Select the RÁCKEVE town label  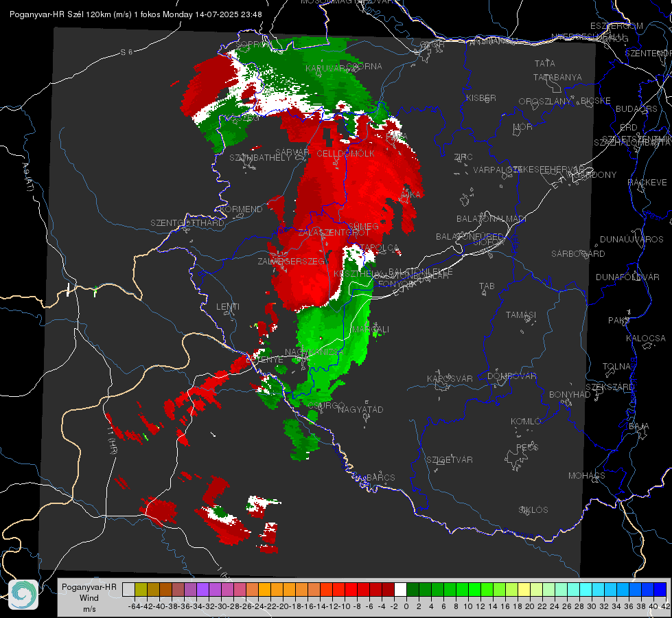coord(647,183)
